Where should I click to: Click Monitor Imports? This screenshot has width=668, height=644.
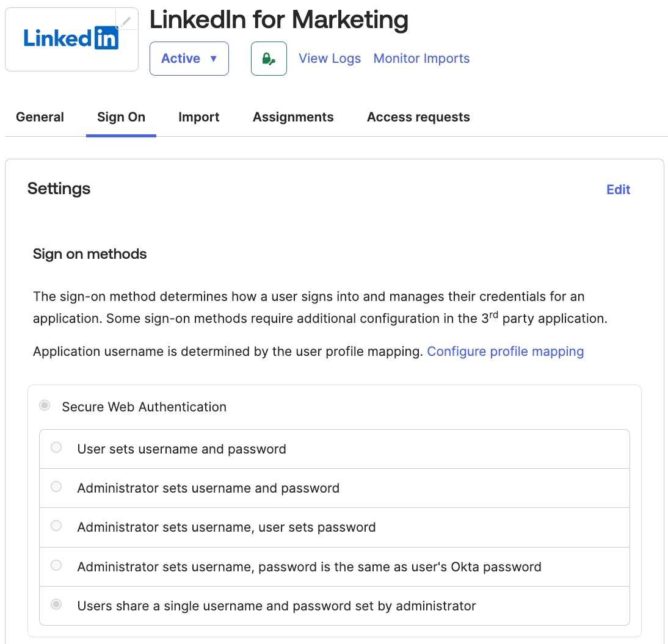click(x=421, y=58)
